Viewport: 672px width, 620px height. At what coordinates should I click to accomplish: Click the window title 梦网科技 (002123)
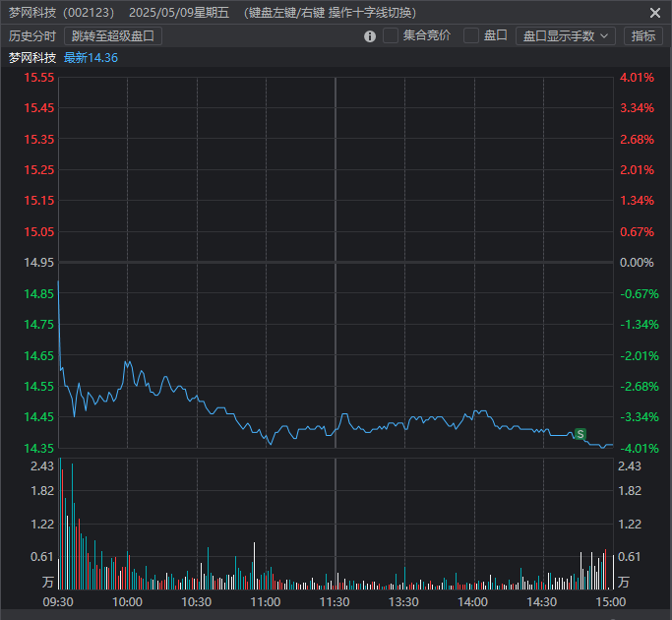click(x=61, y=13)
